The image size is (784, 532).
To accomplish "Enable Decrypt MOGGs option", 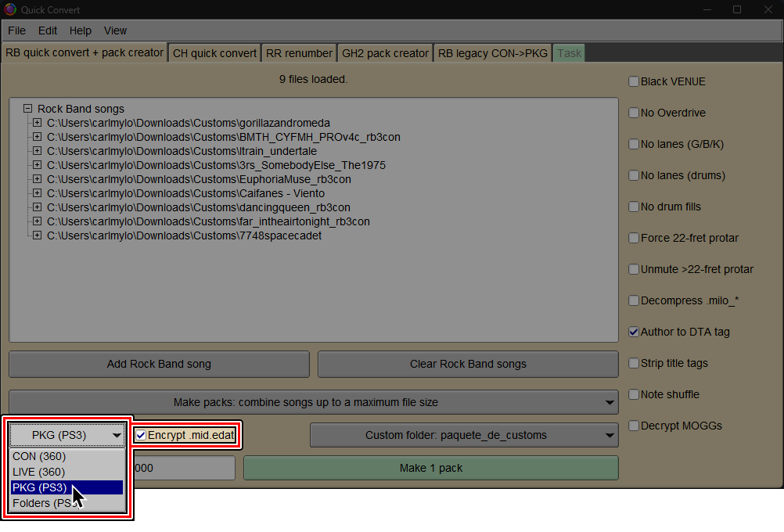I will pos(634,426).
